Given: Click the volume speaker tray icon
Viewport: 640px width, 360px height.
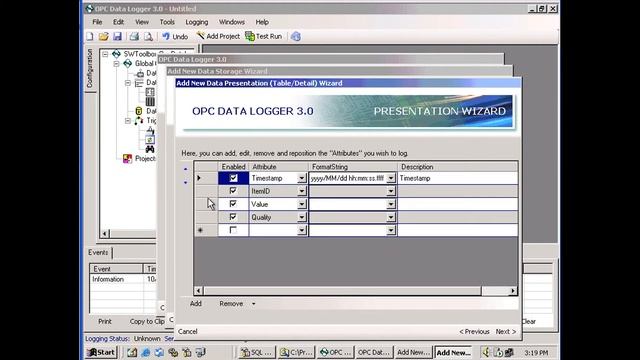Looking at the screenshot, I should pos(486,352).
